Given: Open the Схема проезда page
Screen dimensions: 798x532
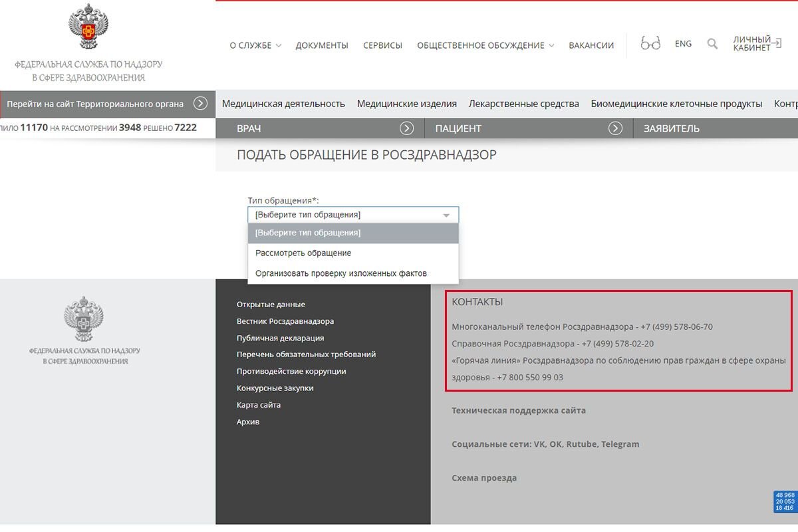Looking at the screenshot, I should [484, 477].
